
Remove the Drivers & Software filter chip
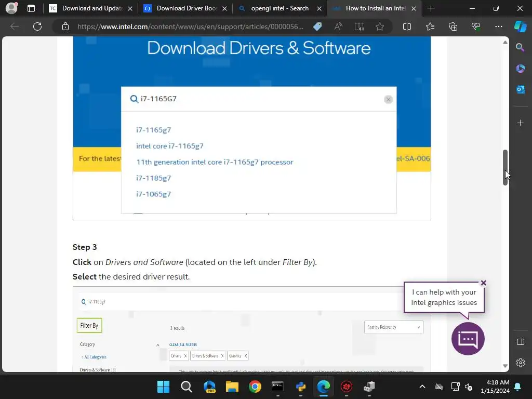(x=222, y=356)
